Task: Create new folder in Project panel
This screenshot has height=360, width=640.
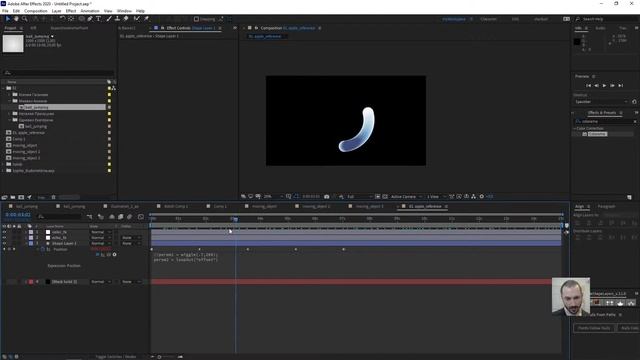Action: pyautogui.click(x=13, y=197)
